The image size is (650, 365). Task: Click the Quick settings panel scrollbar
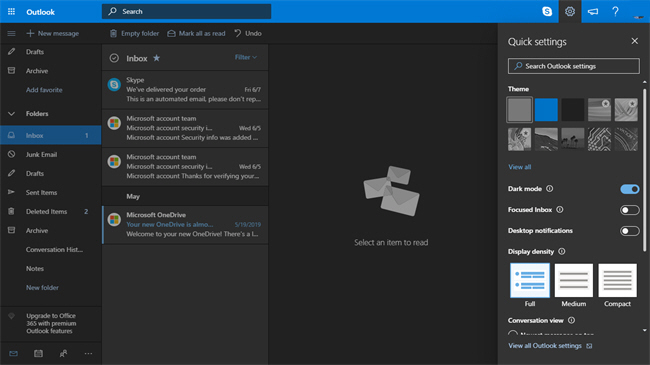point(644,170)
